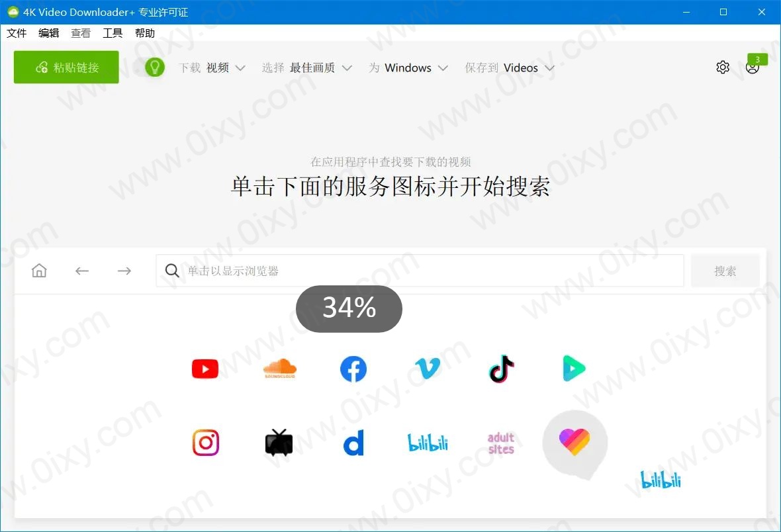Open settings with the gear icon

click(x=723, y=67)
